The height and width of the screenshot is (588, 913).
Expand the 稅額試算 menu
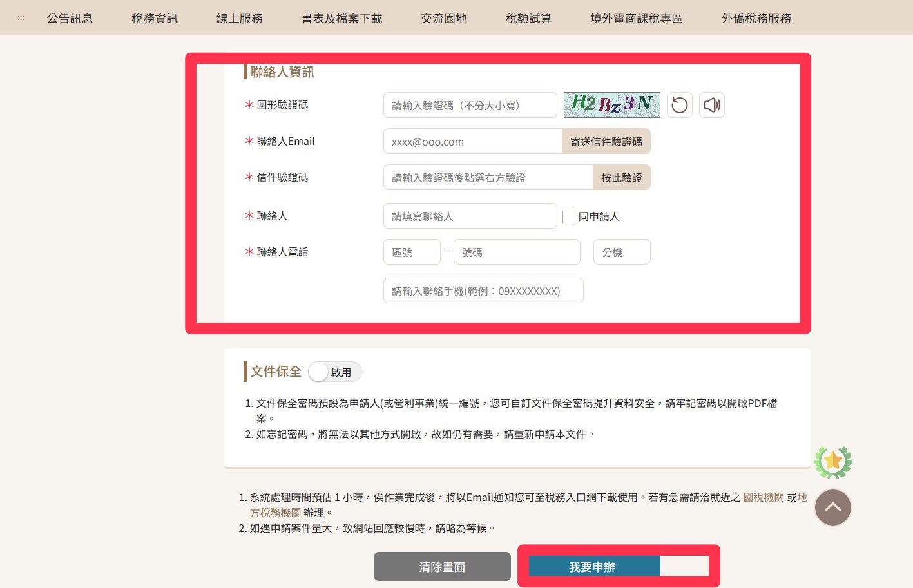(528, 18)
